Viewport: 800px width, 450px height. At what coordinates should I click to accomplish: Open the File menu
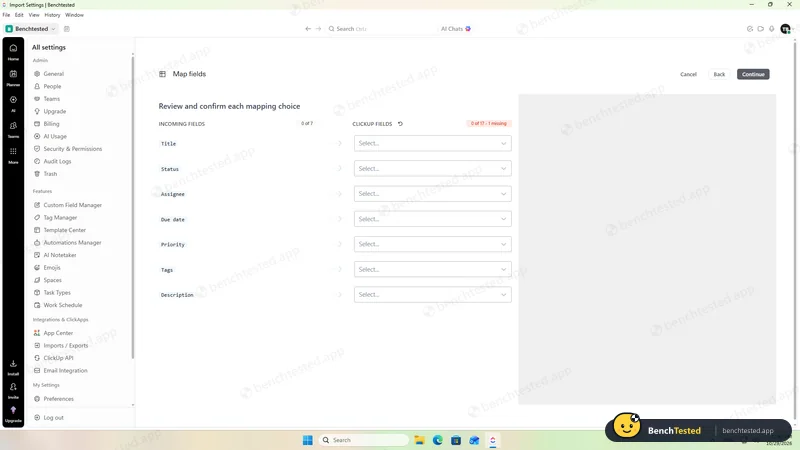(6, 15)
